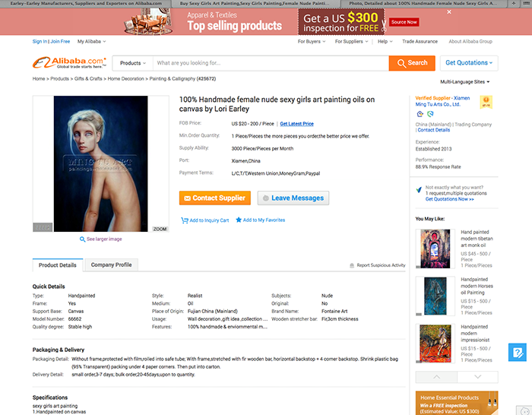Click the ZOOM icon on product image
This screenshot has width=532, height=415.
(160, 229)
